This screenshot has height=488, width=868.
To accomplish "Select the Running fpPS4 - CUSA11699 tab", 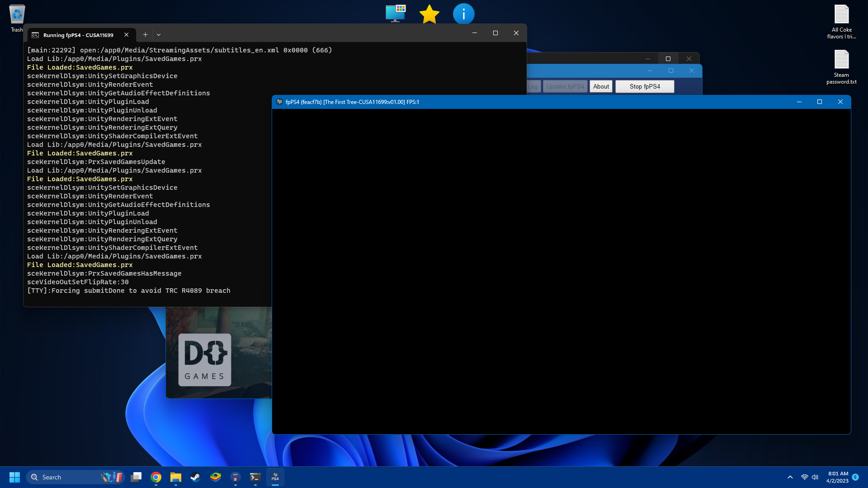I will (x=78, y=35).
